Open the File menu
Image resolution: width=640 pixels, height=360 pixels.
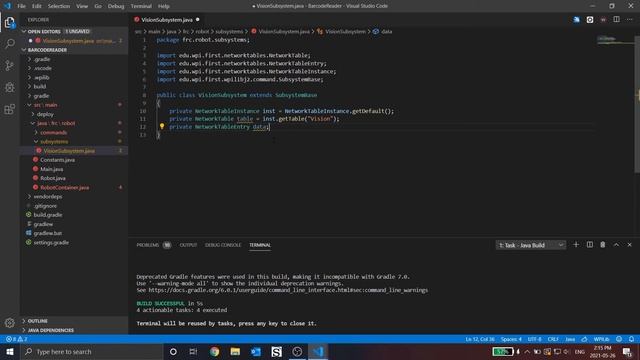pos(21,6)
